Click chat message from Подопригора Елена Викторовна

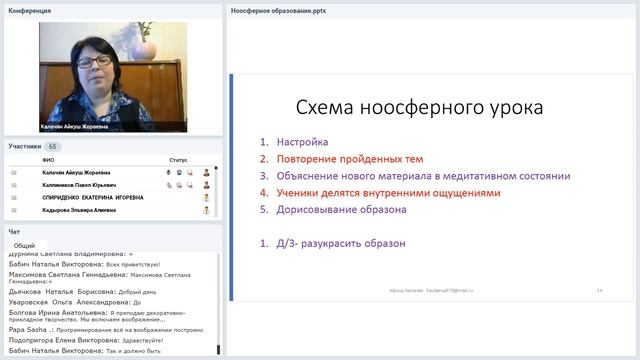click(x=86, y=340)
